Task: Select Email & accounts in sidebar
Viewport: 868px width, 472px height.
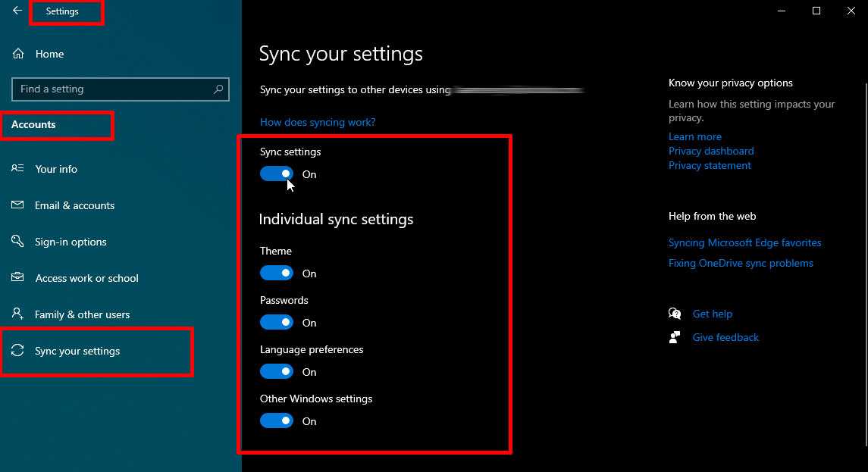Action: [x=74, y=206]
